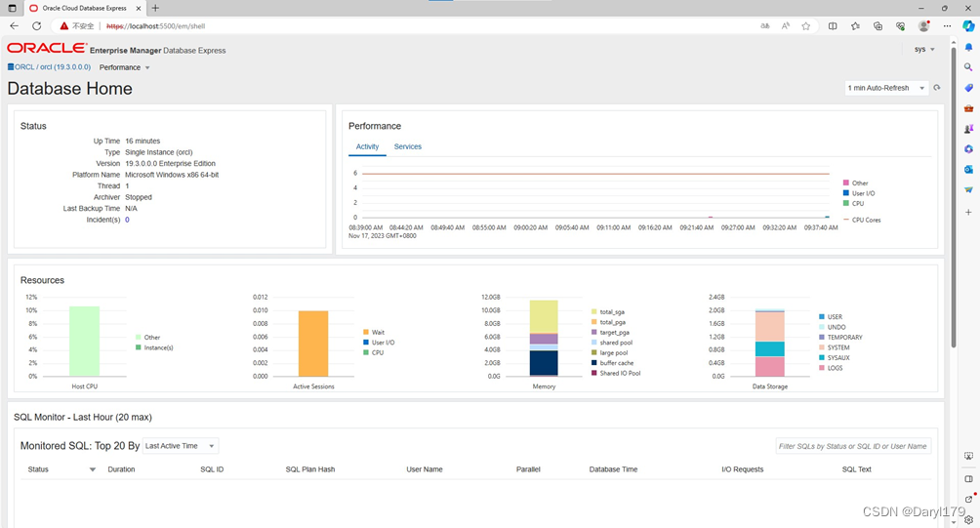Image resolution: width=980 pixels, height=528 pixels.
Task: Add sidebar app with plus icon
Action: click(968, 213)
